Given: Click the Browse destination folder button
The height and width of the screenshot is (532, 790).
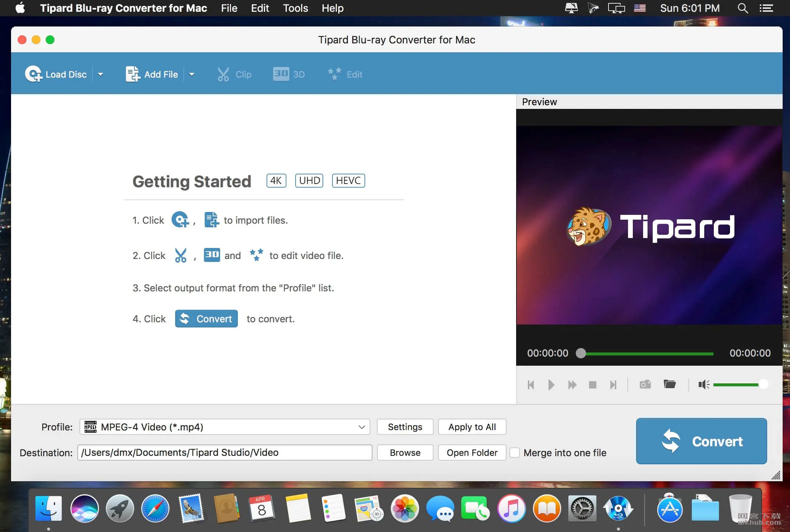Looking at the screenshot, I should point(405,453).
